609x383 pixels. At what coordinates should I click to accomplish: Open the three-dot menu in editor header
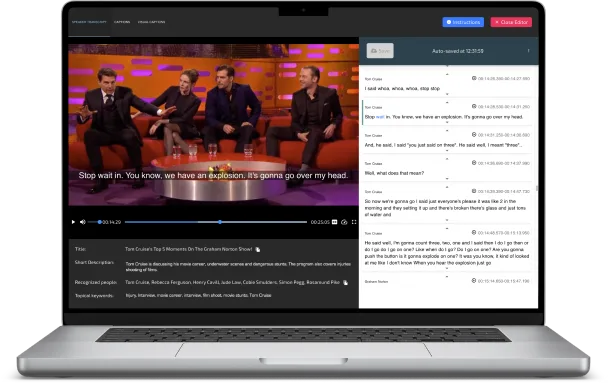528,51
